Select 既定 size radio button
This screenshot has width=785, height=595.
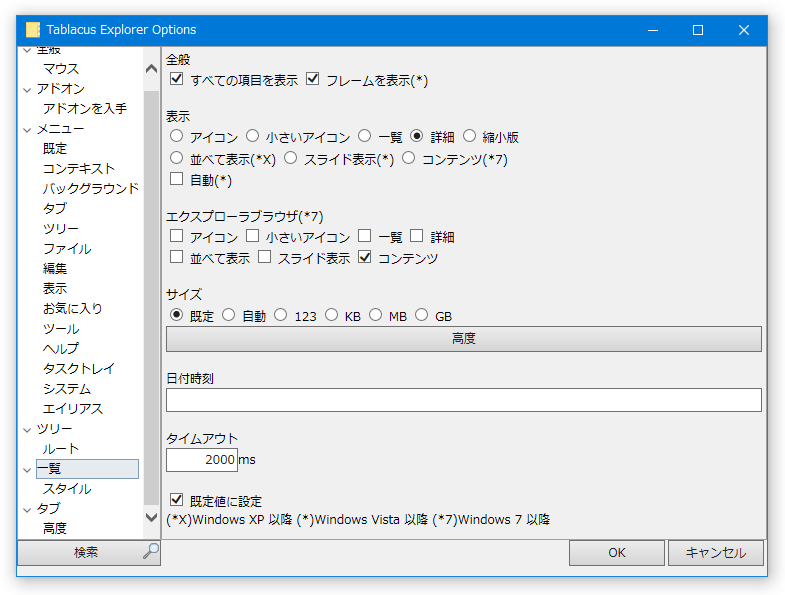[x=176, y=315]
